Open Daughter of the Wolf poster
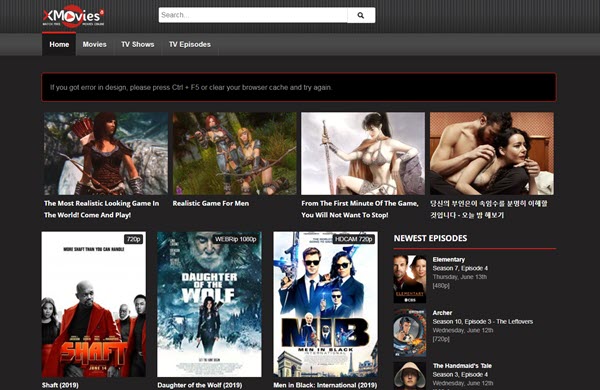 coord(209,304)
